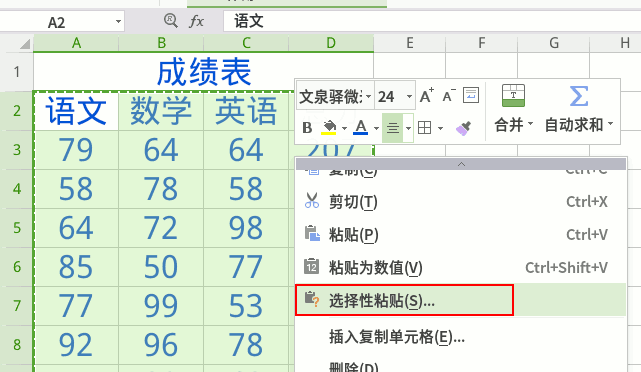Click the context menu scroll-up arrow
Viewport: 641px width, 372px height.
click(x=461, y=164)
